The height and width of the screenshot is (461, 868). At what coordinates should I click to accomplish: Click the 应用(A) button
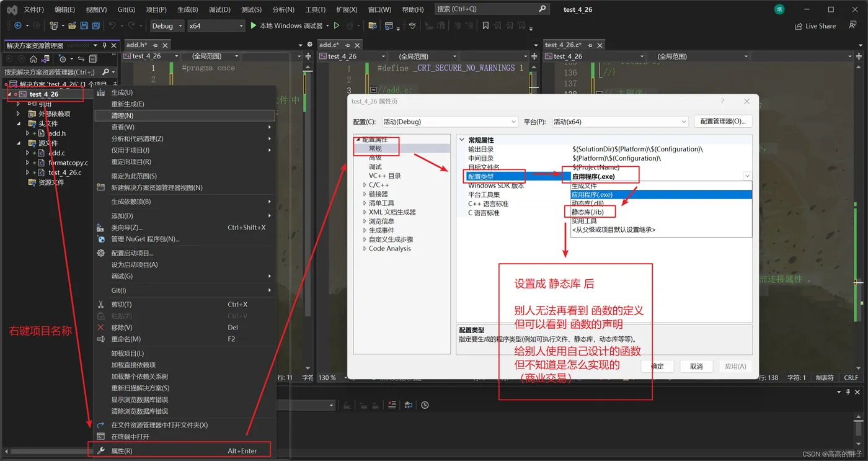click(x=735, y=366)
